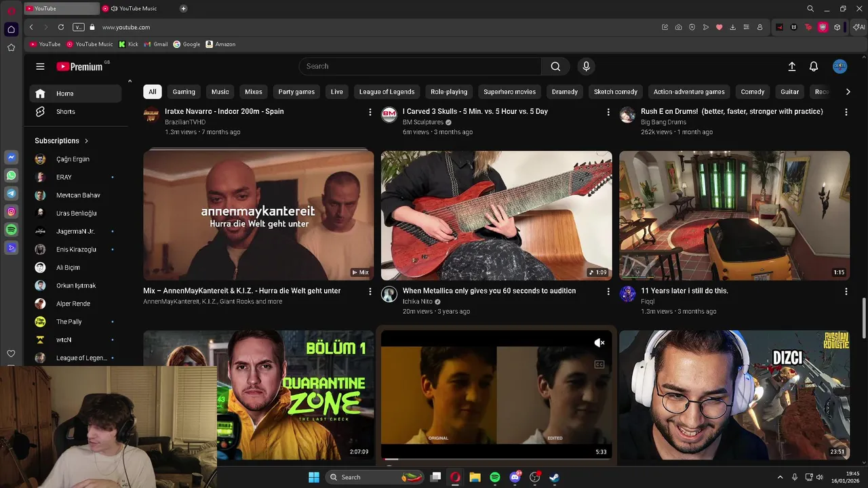Select the Gaming filter chip
This screenshot has width=868, height=488.
point(184,91)
